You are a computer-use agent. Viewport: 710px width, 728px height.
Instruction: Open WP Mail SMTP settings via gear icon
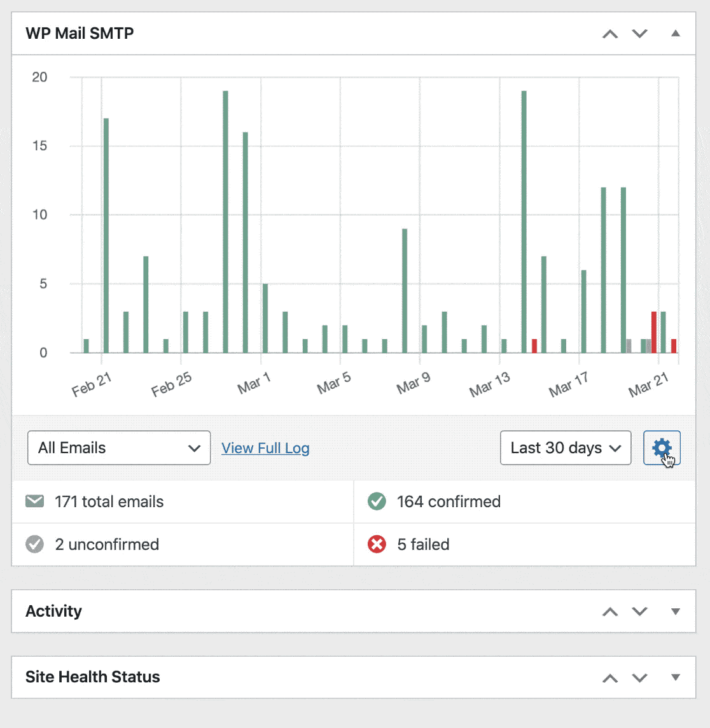[x=662, y=448]
